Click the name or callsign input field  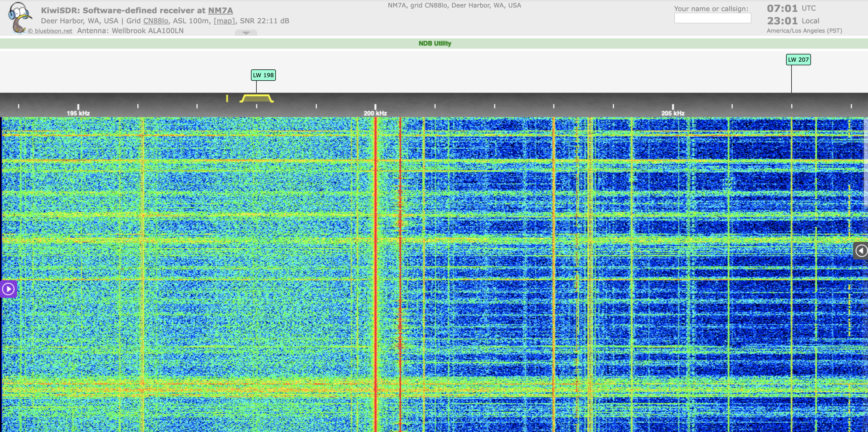point(712,18)
